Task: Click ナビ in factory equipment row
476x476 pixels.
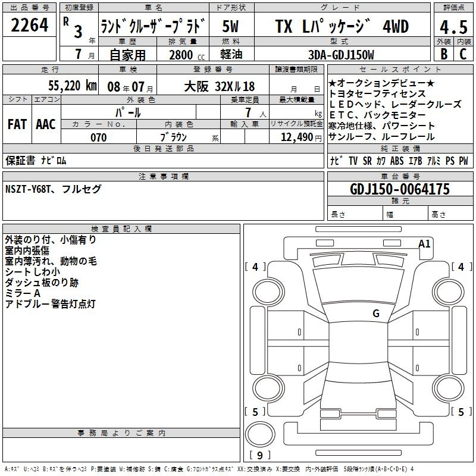Action: (336, 161)
